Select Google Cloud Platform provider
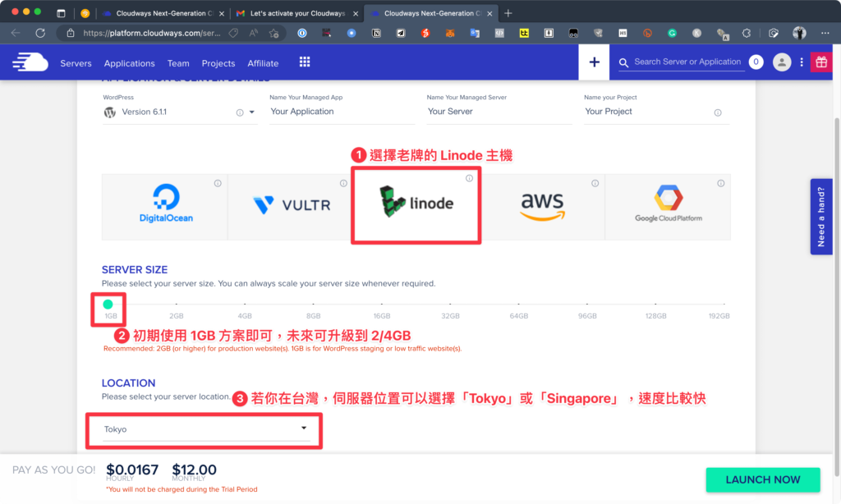This screenshot has height=504, width=841. click(x=668, y=207)
